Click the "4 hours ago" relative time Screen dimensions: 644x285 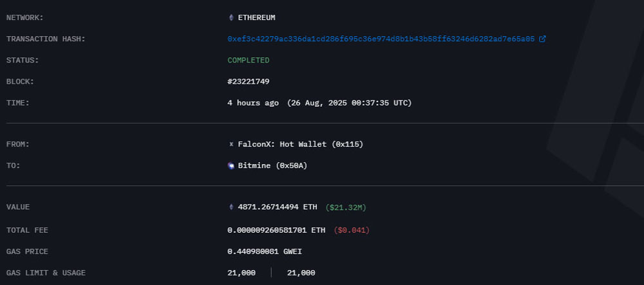(x=253, y=103)
